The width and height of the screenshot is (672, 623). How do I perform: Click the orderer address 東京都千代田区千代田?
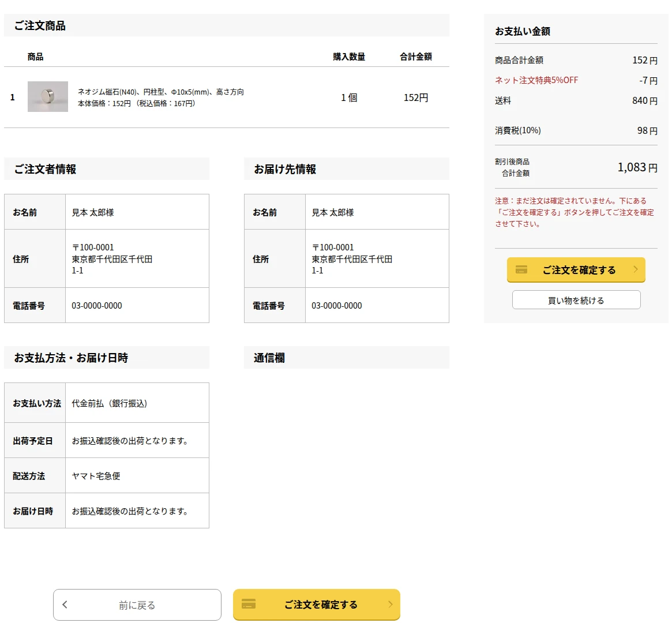point(112,259)
